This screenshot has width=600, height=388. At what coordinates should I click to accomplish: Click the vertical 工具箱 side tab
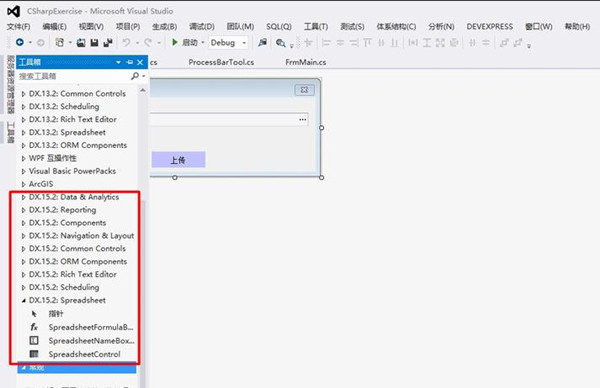click(x=11, y=132)
